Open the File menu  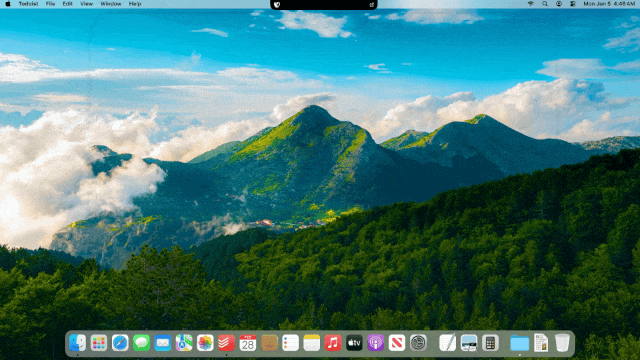point(50,4)
